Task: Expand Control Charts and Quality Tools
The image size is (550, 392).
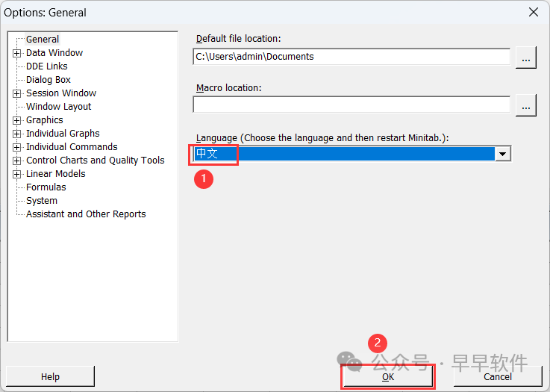Action: click(16, 161)
